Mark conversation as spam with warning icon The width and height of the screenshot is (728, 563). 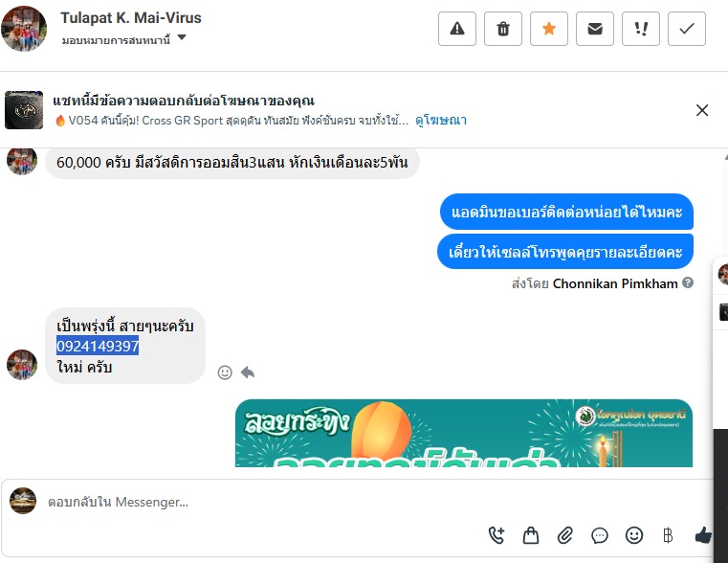click(457, 29)
